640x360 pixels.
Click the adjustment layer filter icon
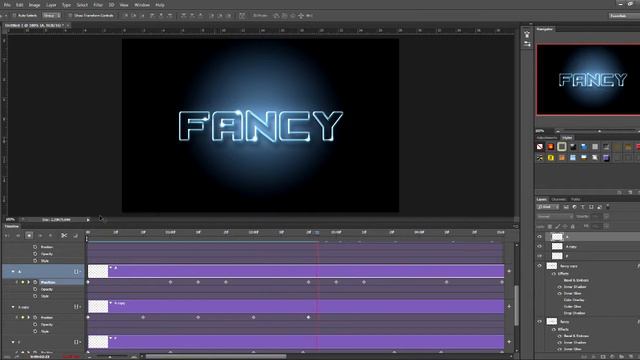(x=574, y=207)
